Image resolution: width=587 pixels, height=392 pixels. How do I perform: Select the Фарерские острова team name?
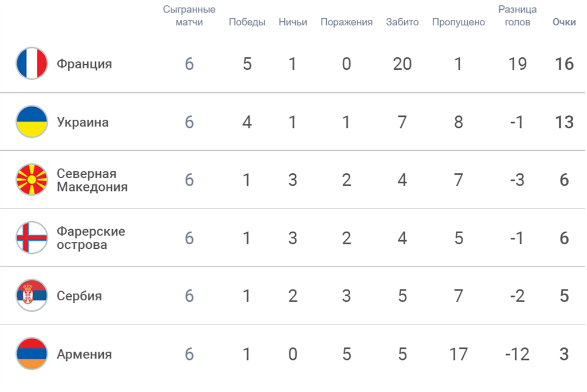[x=91, y=238]
